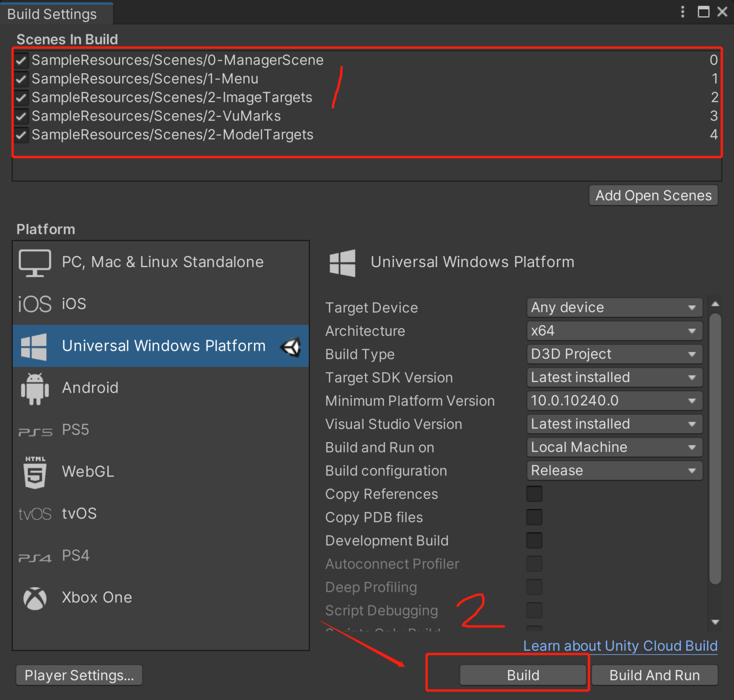734x700 pixels.
Task: Open the three-dot window options menu
Action: [x=683, y=12]
